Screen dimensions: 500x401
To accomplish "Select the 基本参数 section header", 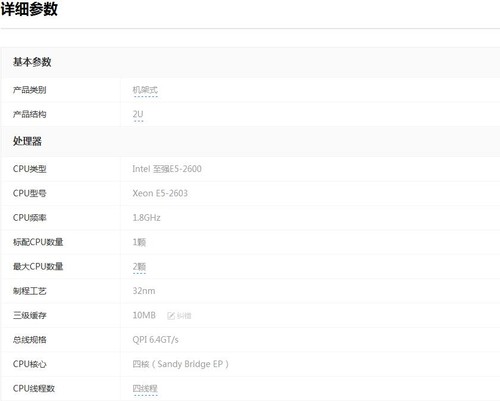I will 32,62.
